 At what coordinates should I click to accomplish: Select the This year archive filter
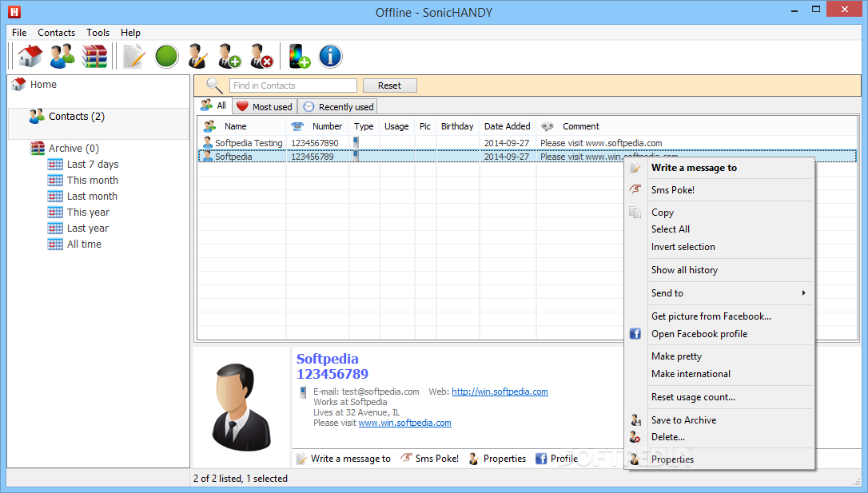(x=88, y=213)
